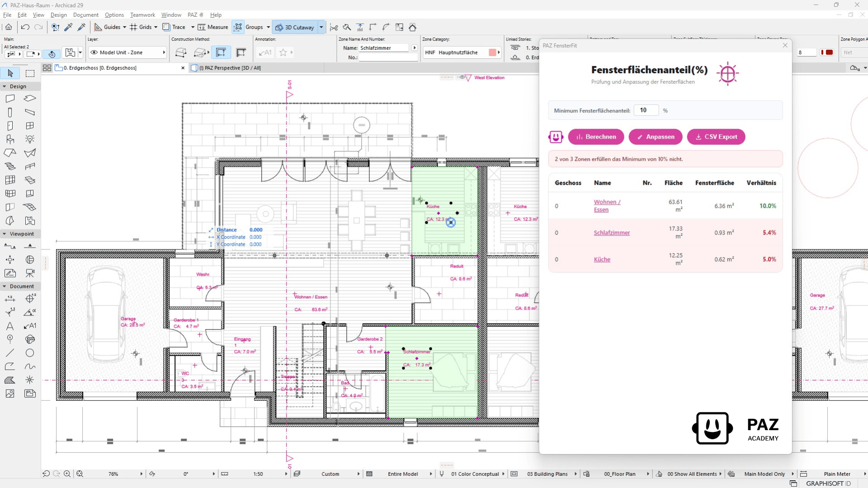The height and width of the screenshot is (488, 868).
Task: Pick up parameters with the eyedropper
Action: [x=68, y=27]
